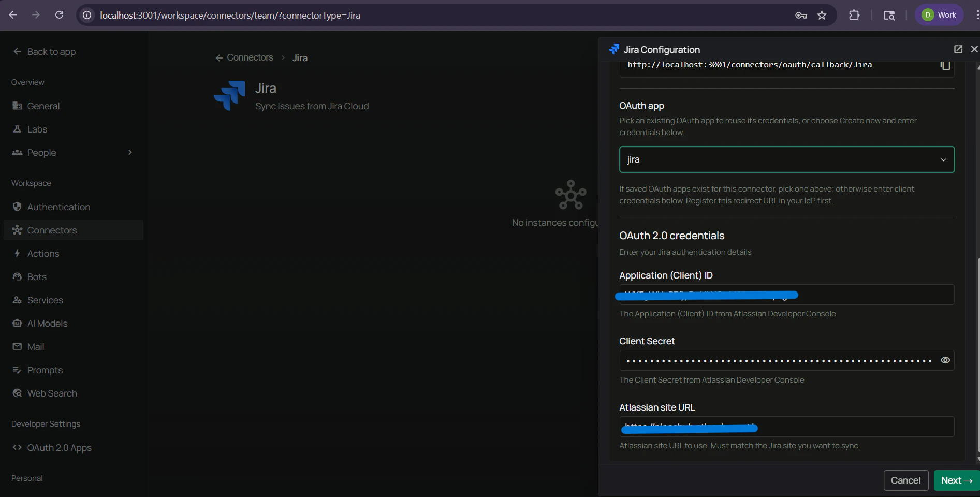
Task: Open Labs in the sidebar
Action: [73, 129]
